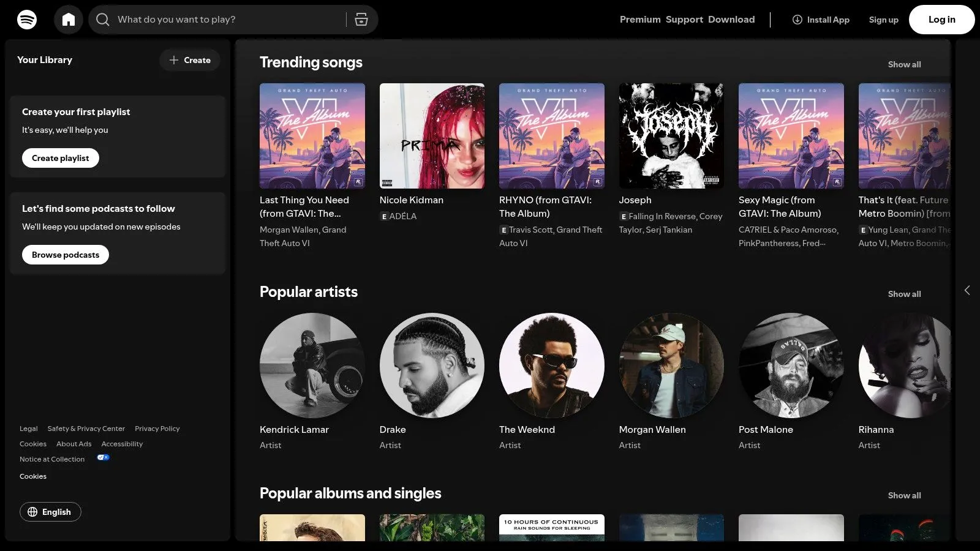Open the Sexy Magic song cover
This screenshot has width=980, height=551.
[x=791, y=136]
